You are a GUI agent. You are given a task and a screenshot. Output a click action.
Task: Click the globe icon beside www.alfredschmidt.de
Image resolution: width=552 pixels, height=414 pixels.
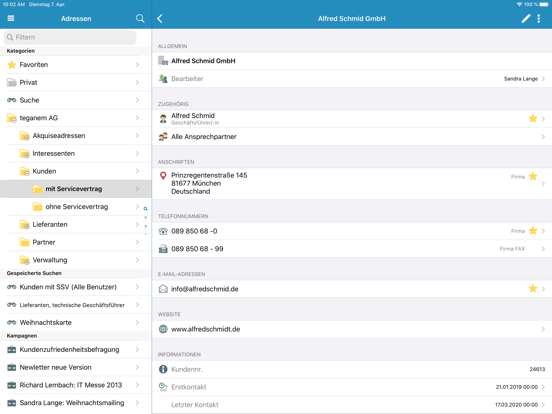[163, 329]
